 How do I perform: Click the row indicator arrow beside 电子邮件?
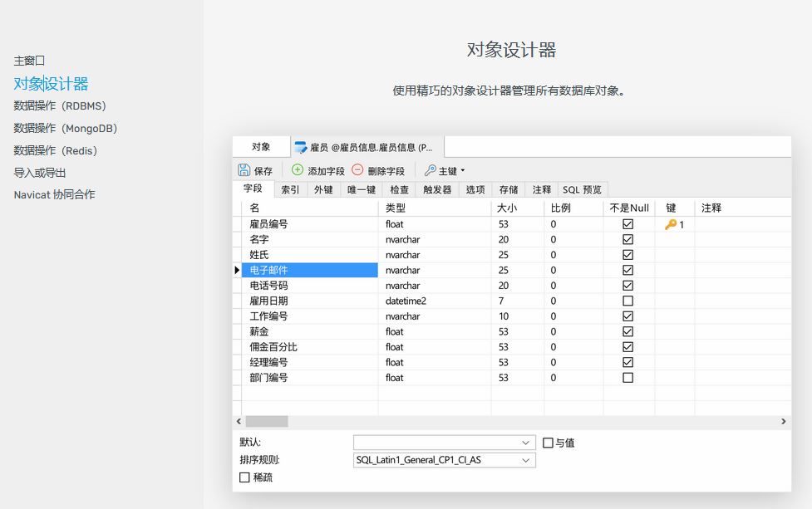237,270
